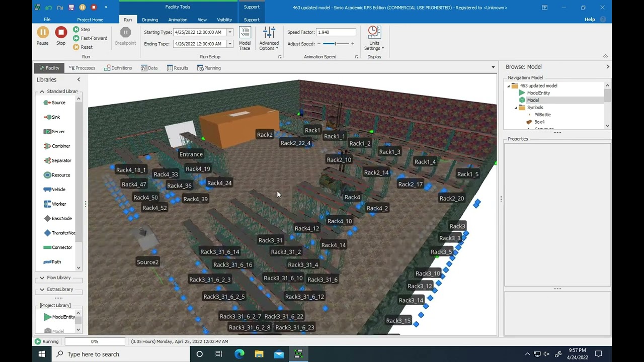Select the TransferNode object in library
The height and width of the screenshot is (362, 644).
59,233
